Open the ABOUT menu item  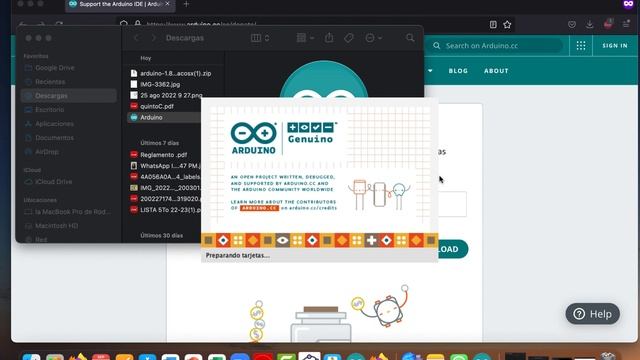pyautogui.click(x=496, y=71)
